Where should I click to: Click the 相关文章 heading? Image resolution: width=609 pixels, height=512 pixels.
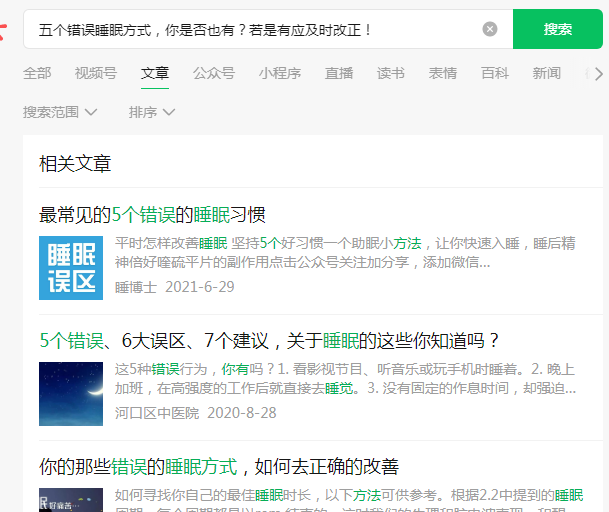pyautogui.click(x=75, y=163)
